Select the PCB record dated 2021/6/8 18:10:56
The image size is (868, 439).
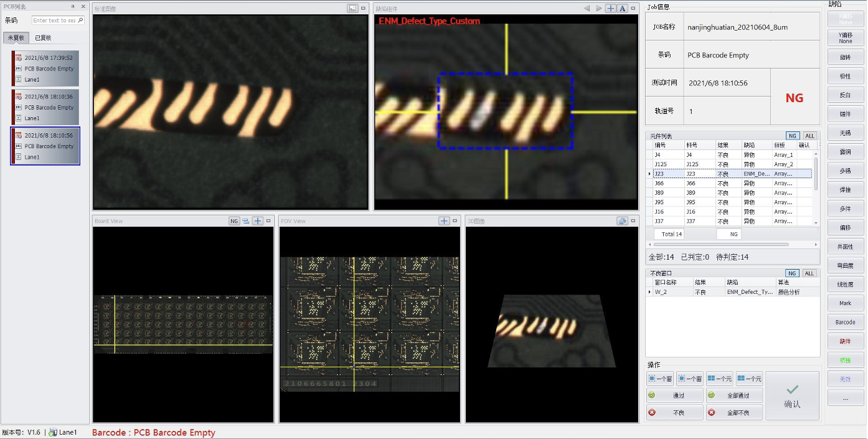(x=45, y=146)
